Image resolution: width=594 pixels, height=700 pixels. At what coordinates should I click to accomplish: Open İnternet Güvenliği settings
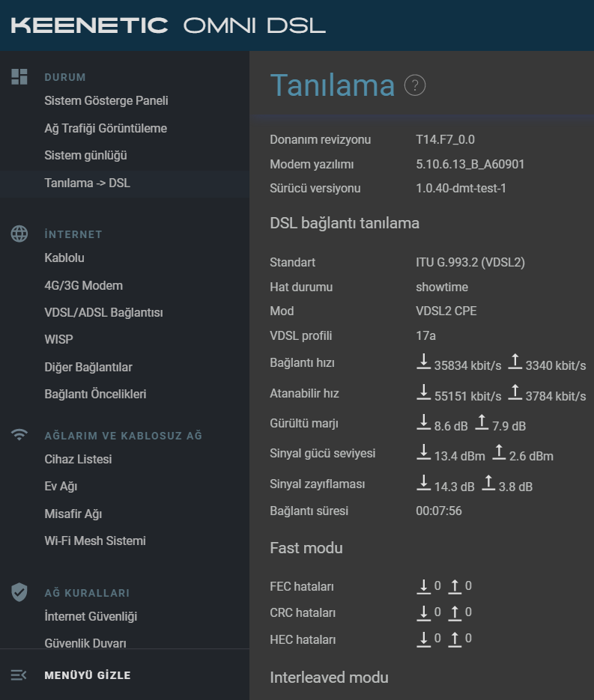pyautogui.click(x=91, y=616)
